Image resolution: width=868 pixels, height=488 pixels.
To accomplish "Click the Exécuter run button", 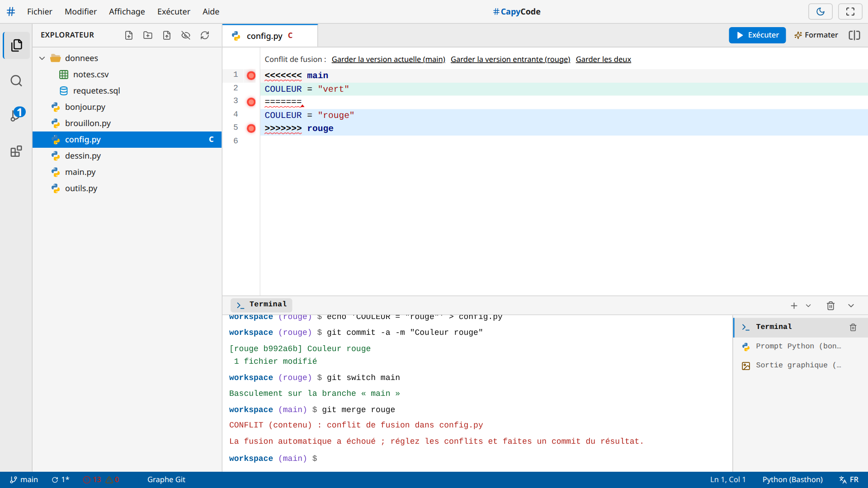I will click(757, 35).
